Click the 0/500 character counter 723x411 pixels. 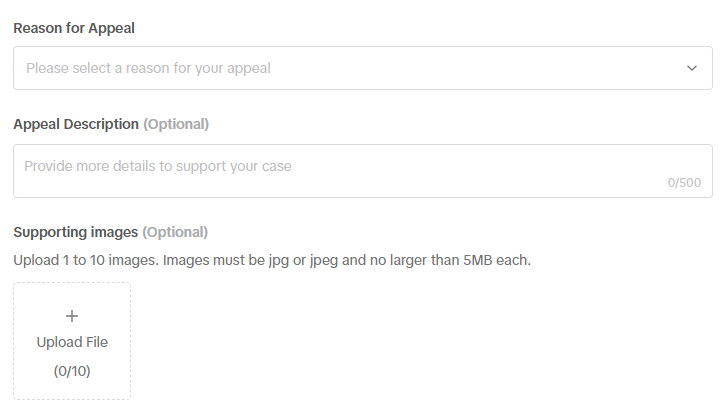click(x=683, y=183)
